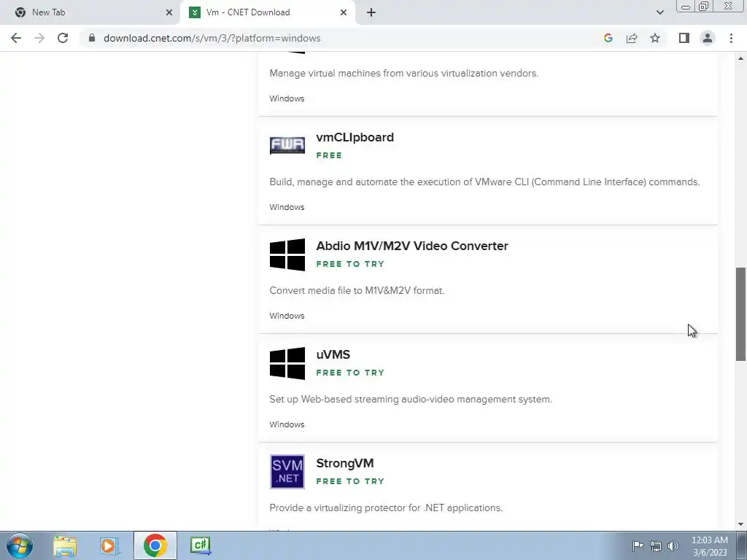The width and height of the screenshot is (747, 560).
Task: Click FREE TO TRY under uVMS
Action: point(350,373)
